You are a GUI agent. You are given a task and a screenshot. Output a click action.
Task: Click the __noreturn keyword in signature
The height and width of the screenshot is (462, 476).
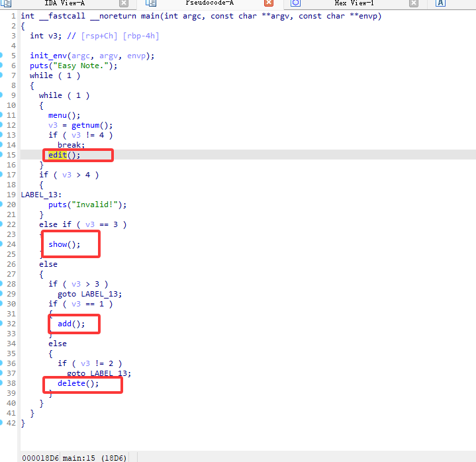point(113,16)
